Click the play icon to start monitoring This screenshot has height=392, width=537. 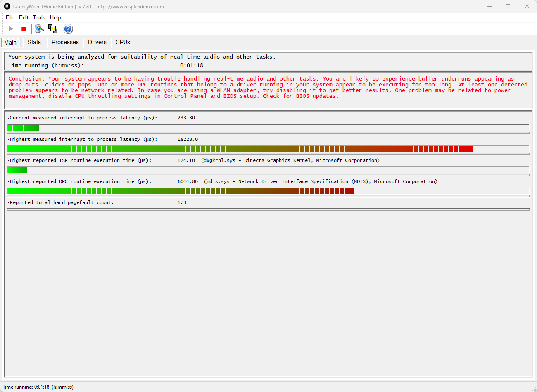11,29
